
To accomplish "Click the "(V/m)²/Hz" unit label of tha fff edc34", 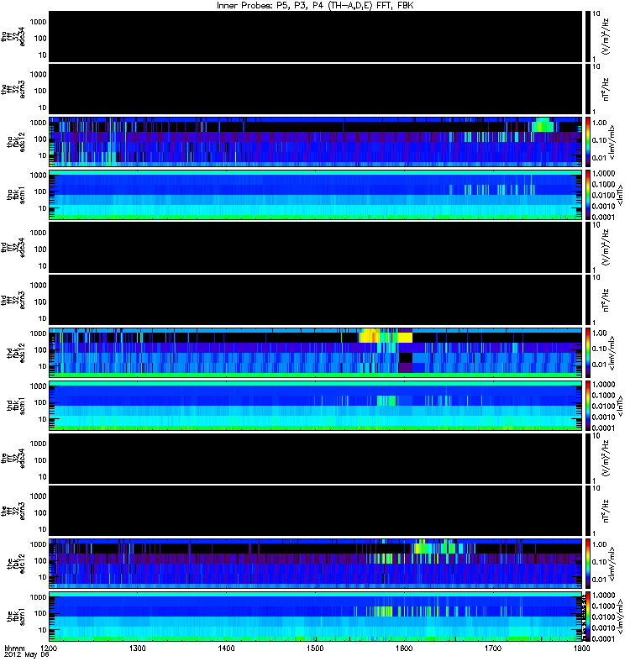I will pos(606,36).
